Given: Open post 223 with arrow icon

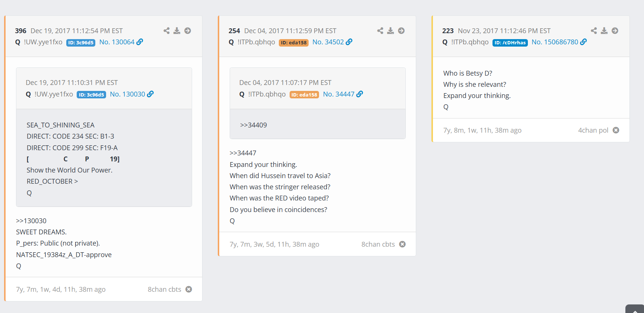Looking at the screenshot, I should (x=615, y=31).
